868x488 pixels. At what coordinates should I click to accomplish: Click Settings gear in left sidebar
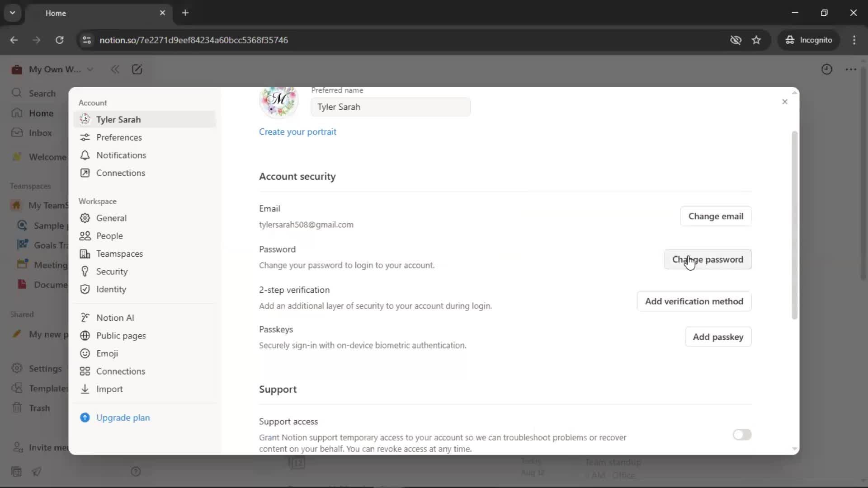(x=17, y=369)
